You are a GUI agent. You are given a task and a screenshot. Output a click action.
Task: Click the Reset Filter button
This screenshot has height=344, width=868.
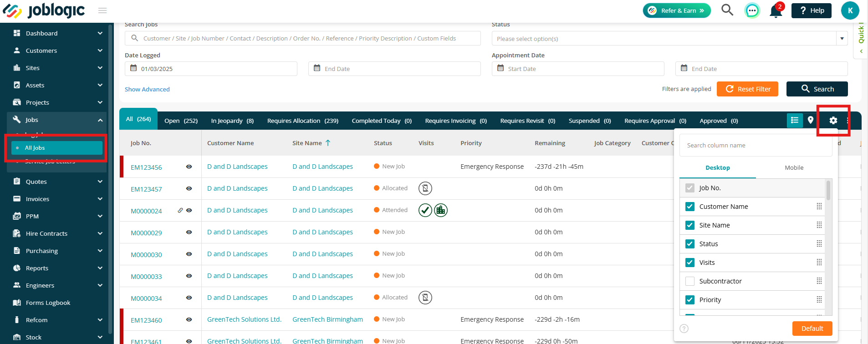coord(747,89)
